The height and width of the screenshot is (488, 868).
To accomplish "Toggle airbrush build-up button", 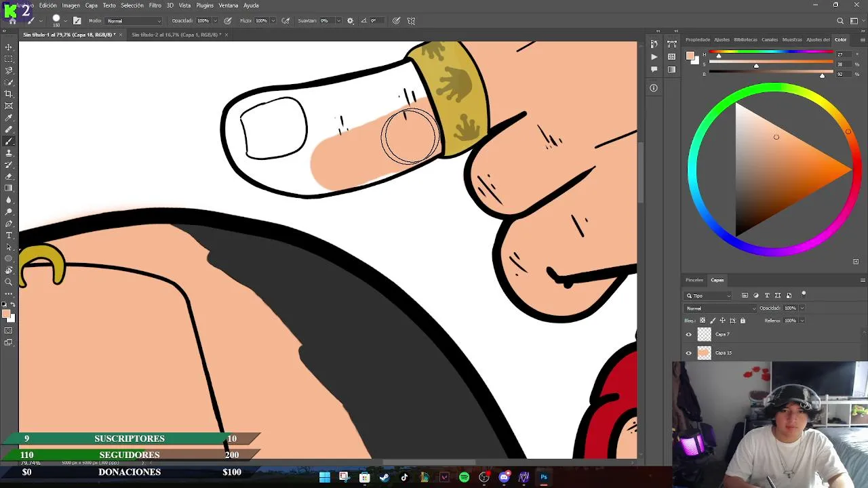I will click(x=285, y=21).
